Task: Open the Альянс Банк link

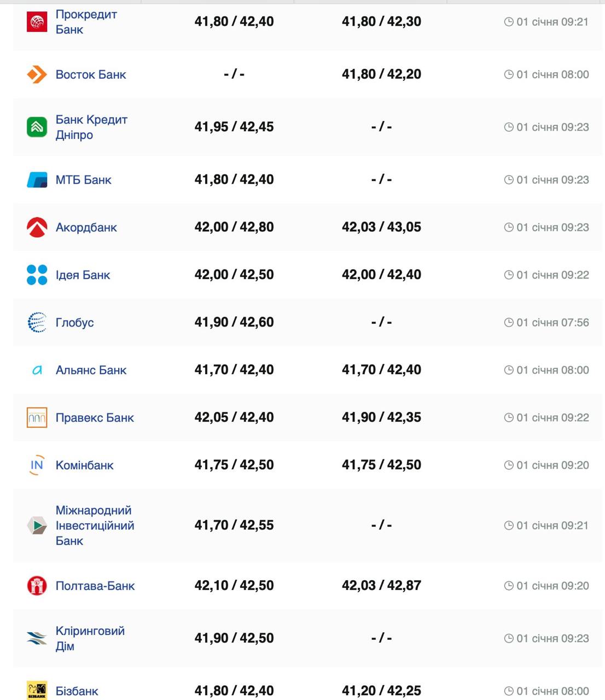Action: click(91, 370)
